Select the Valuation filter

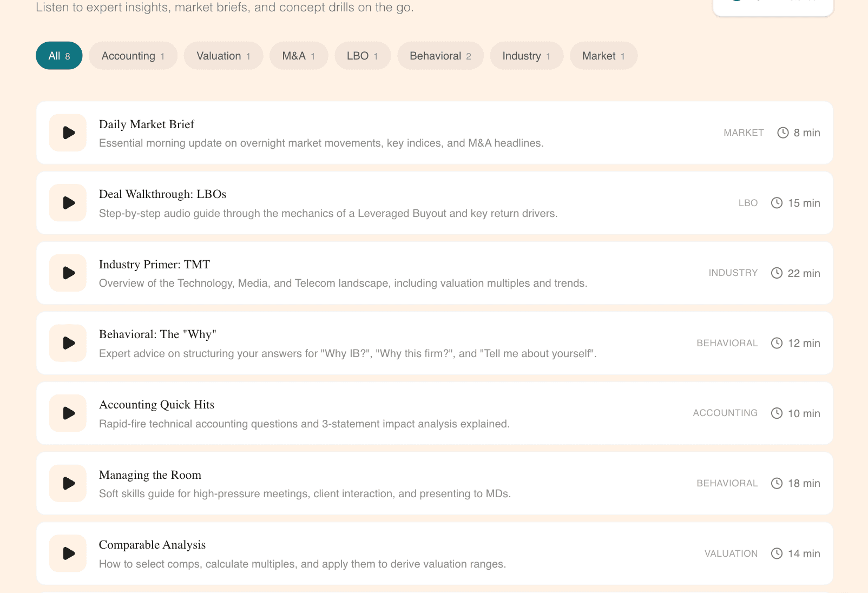(223, 55)
